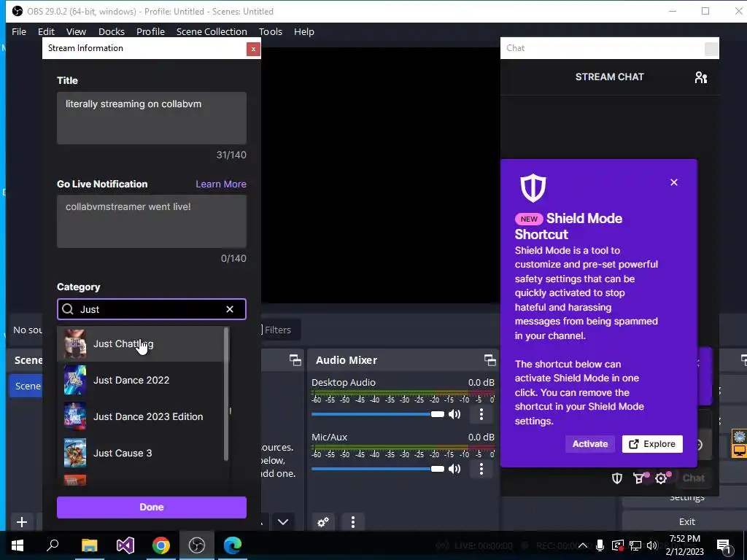Open the Learn More link
Screen dimensions: 747x560
click(x=221, y=184)
